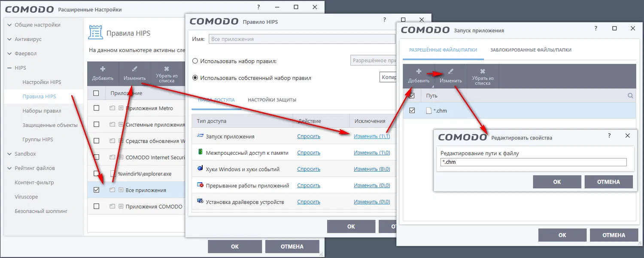Expand the Рейтинг файлов section
Viewport: 644px width, 258px height.
click(x=10, y=168)
